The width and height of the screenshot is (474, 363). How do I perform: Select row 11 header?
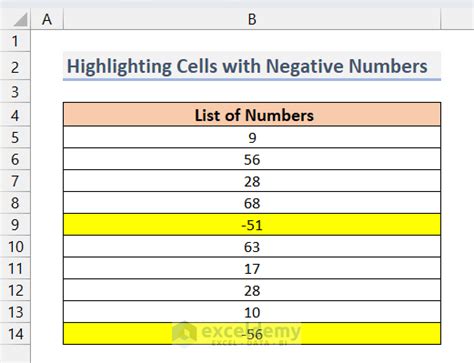click(15, 268)
